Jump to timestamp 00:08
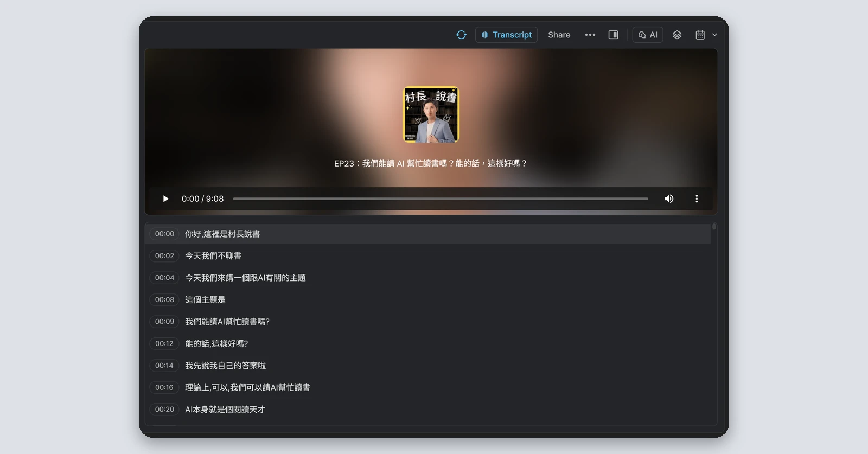Image resolution: width=868 pixels, height=454 pixels. [164, 299]
